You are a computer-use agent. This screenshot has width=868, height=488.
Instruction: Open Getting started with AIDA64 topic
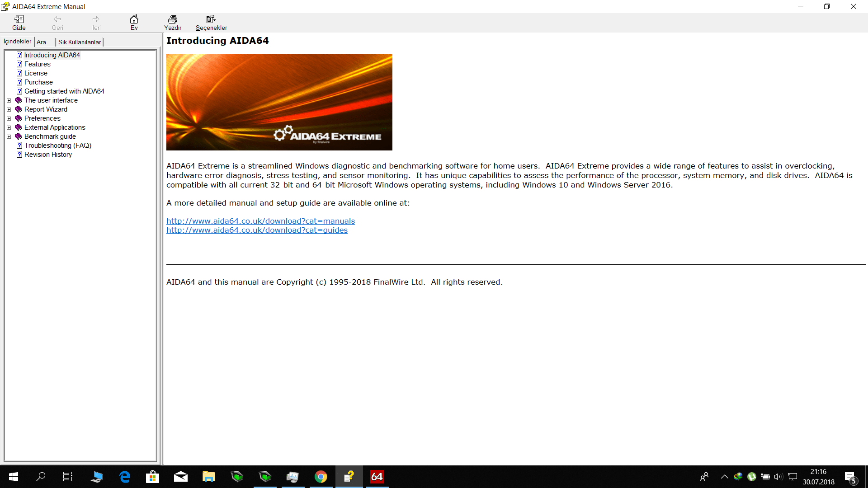point(64,91)
